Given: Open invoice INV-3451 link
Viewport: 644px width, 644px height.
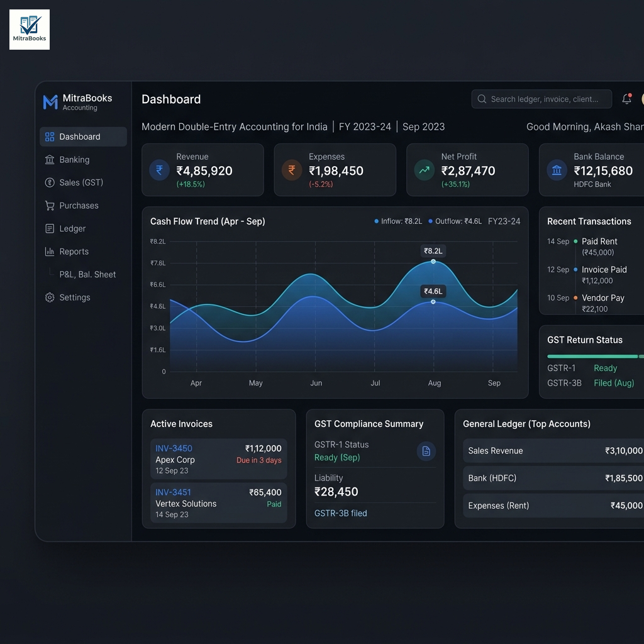Looking at the screenshot, I should pos(173,492).
